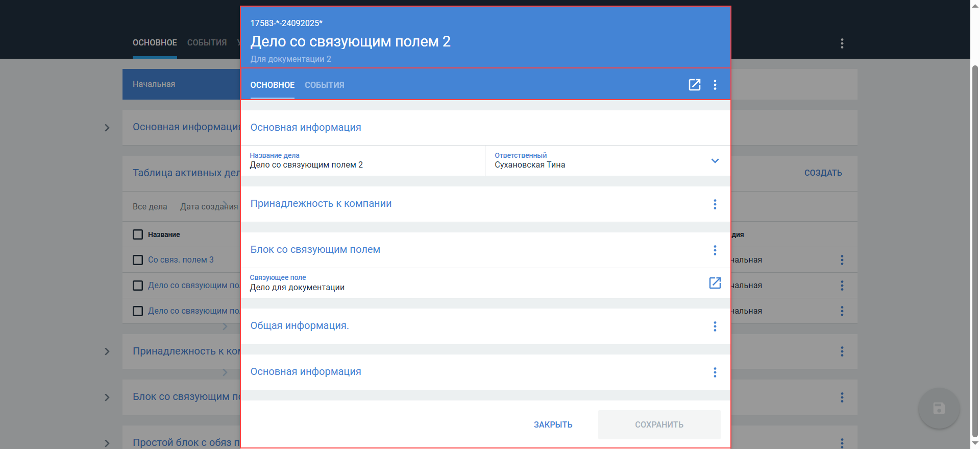Switch to modal СОБЫТИЯ tab
This screenshot has height=449, width=980.
tap(324, 85)
